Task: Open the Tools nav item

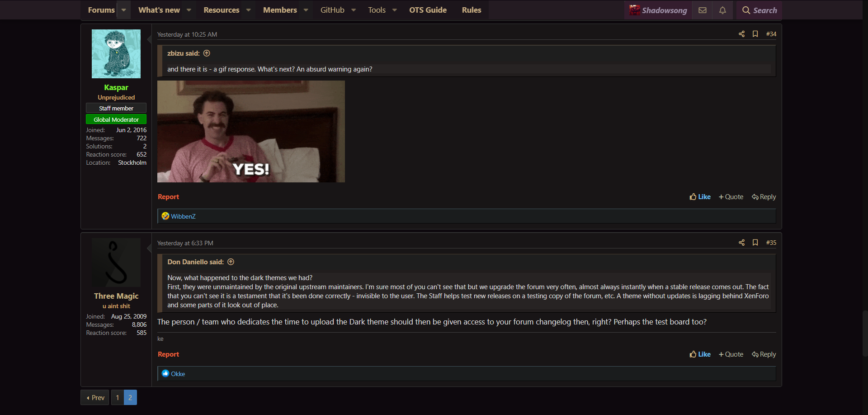Action: click(377, 10)
